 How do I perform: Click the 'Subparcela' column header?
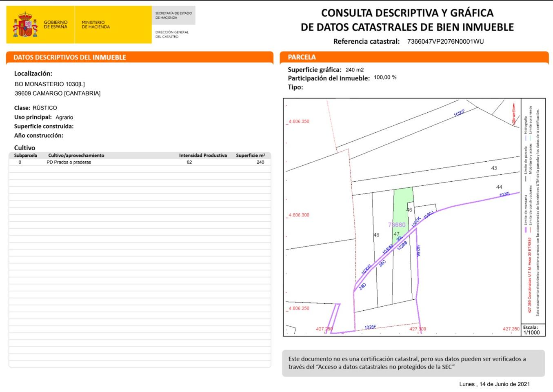[25, 156]
